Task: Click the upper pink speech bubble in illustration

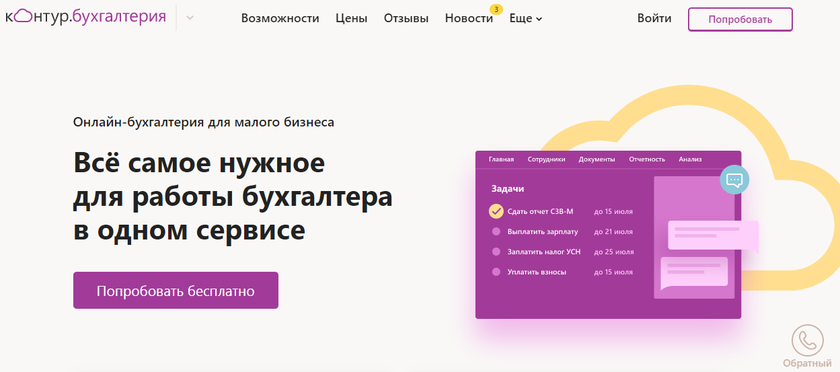Action: point(713,235)
